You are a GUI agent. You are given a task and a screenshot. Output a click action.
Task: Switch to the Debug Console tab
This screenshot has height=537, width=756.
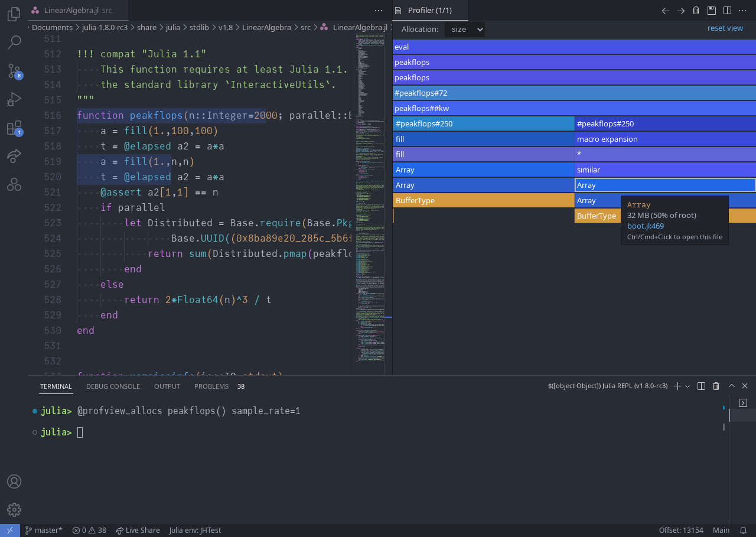click(113, 386)
